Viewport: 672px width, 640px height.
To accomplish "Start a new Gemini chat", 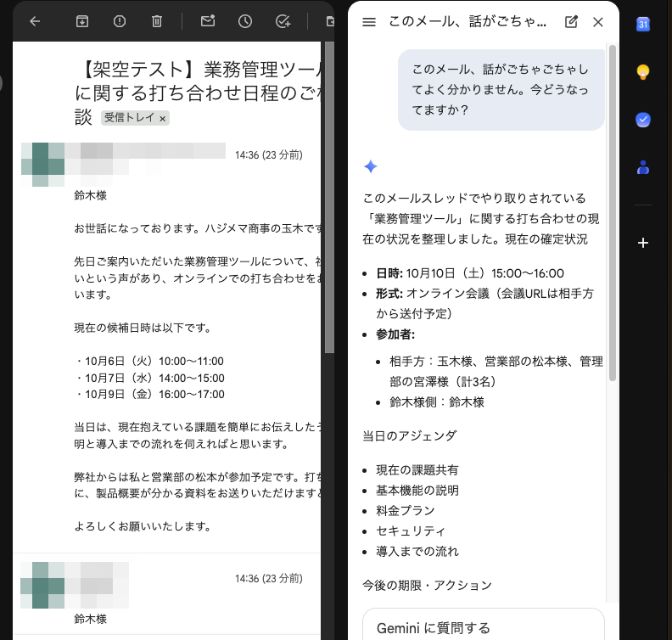I will [x=571, y=22].
